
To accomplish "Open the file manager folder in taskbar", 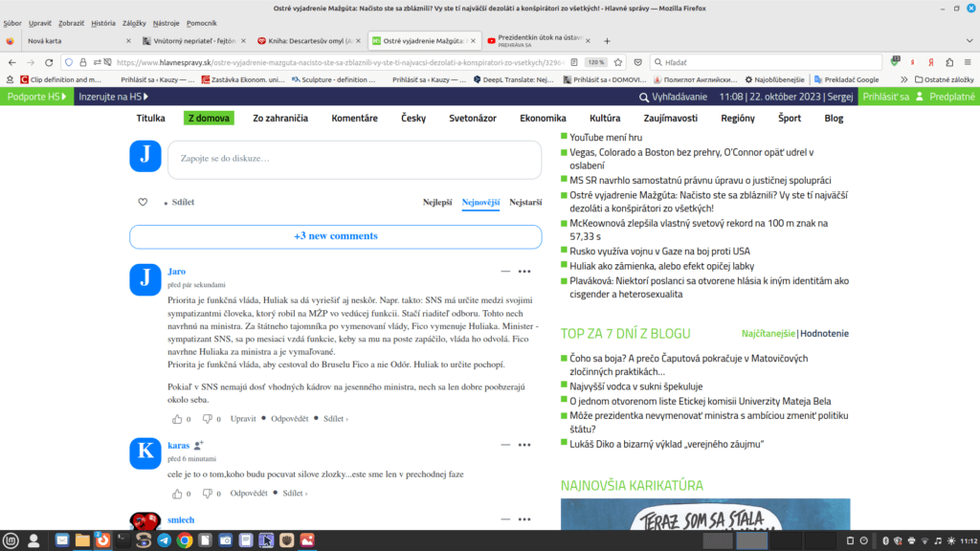I will pyautogui.click(x=82, y=540).
